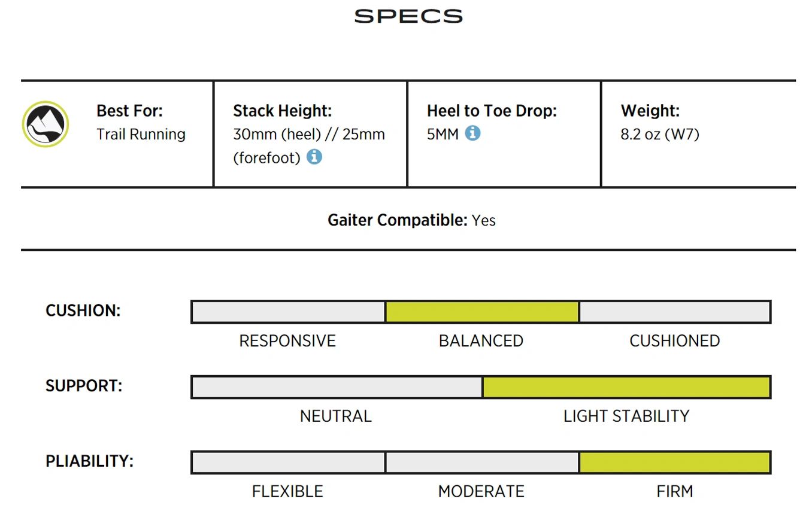The height and width of the screenshot is (508, 812).
Task: Click the Best For label
Action: coord(129,111)
